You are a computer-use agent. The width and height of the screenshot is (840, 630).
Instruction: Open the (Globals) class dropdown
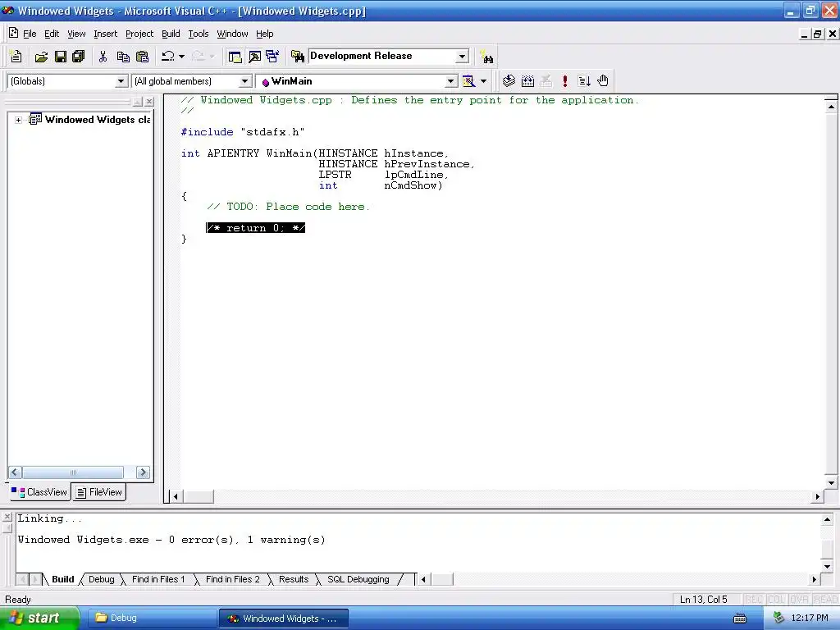click(121, 81)
